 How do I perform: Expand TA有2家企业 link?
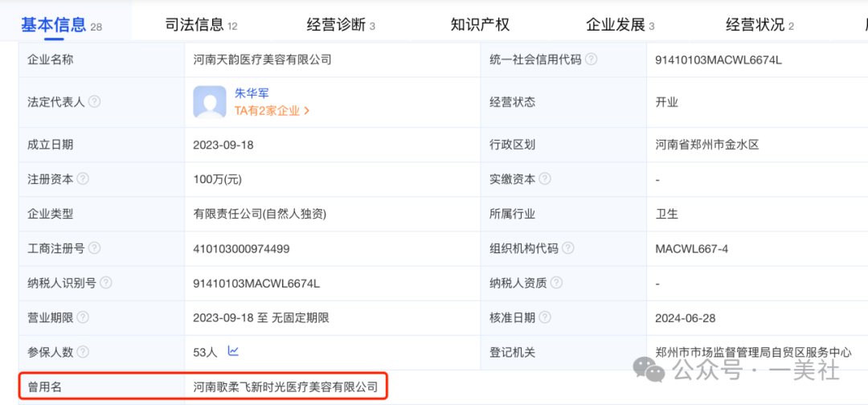(x=272, y=111)
